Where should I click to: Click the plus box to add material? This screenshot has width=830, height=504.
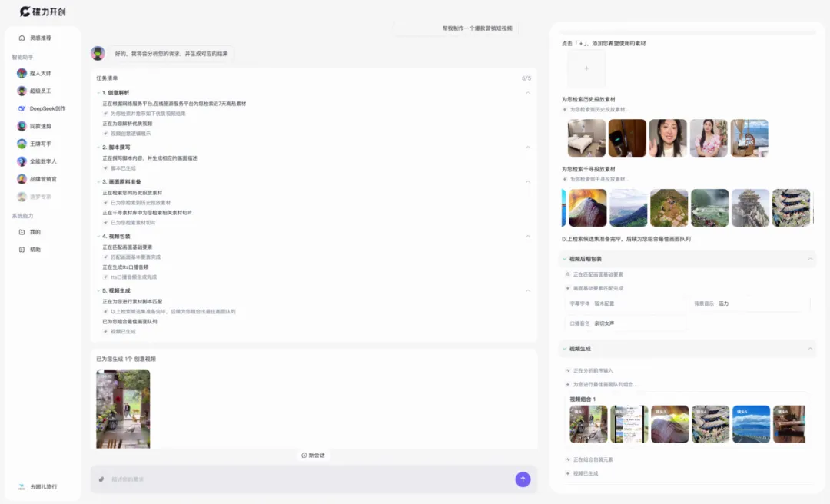click(586, 69)
